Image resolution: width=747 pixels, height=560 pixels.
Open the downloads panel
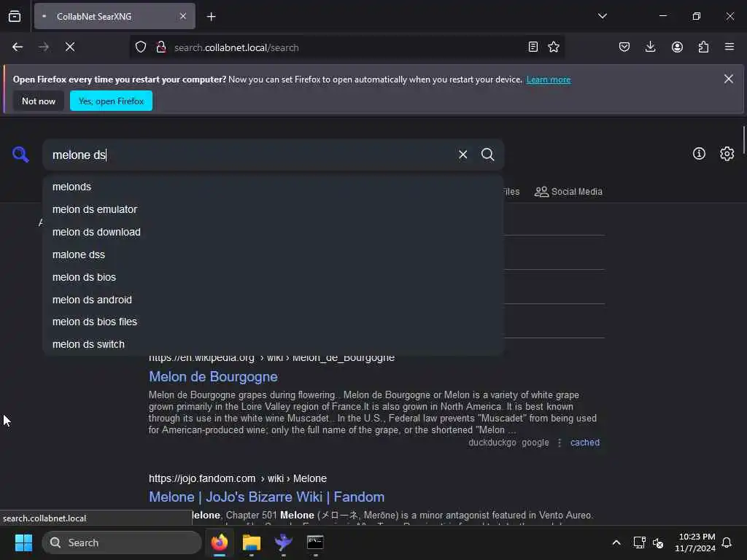point(650,47)
